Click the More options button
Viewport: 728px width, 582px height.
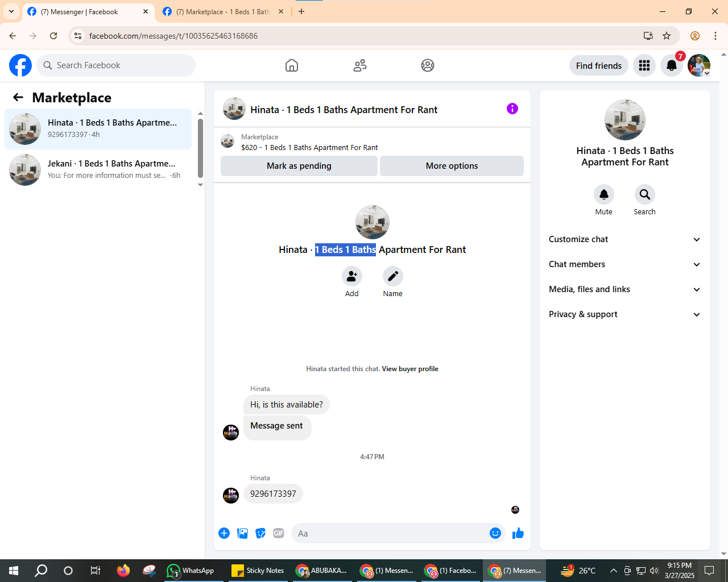tap(452, 166)
